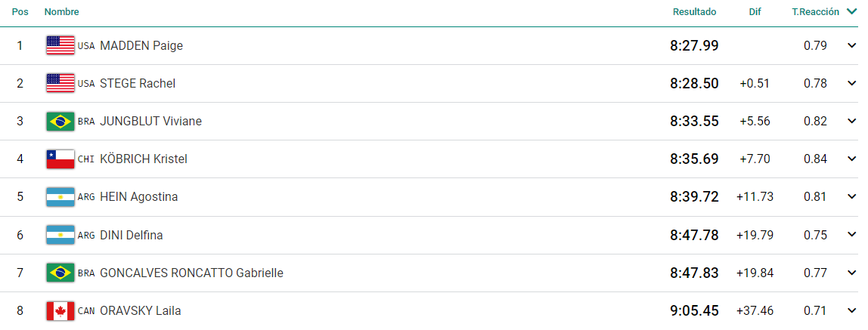The height and width of the screenshot is (330, 868).
Task: Sort by the Resultado column header
Action: 694,11
